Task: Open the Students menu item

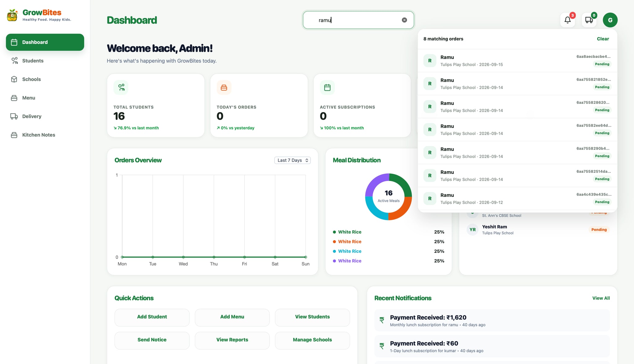Action: 45,61
